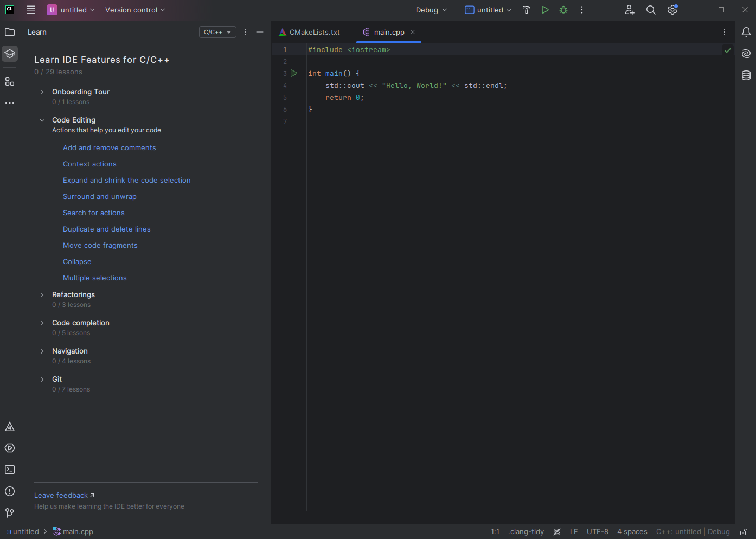756x539 pixels.
Task: Close the main.cpp tab
Action: (413, 32)
